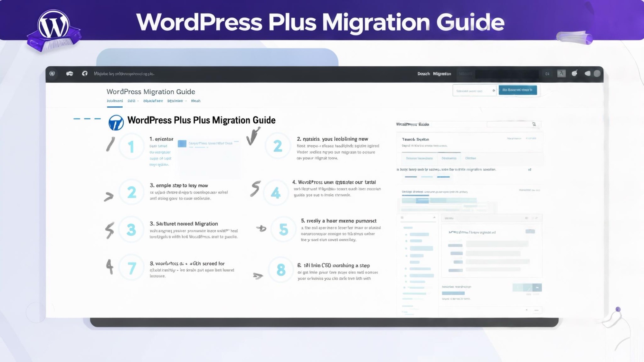
Task: Click the cloud-shaped icon in dark toolbar
Action: (x=70, y=74)
